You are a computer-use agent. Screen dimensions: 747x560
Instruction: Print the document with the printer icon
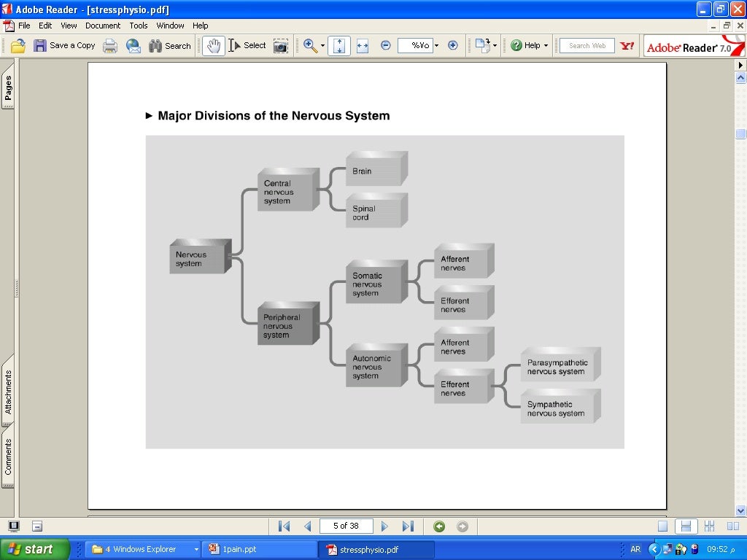tap(110, 46)
